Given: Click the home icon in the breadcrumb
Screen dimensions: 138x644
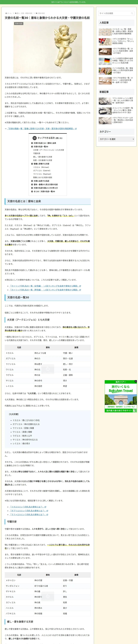Looking at the screenshot, I should [x=6, y=13].
